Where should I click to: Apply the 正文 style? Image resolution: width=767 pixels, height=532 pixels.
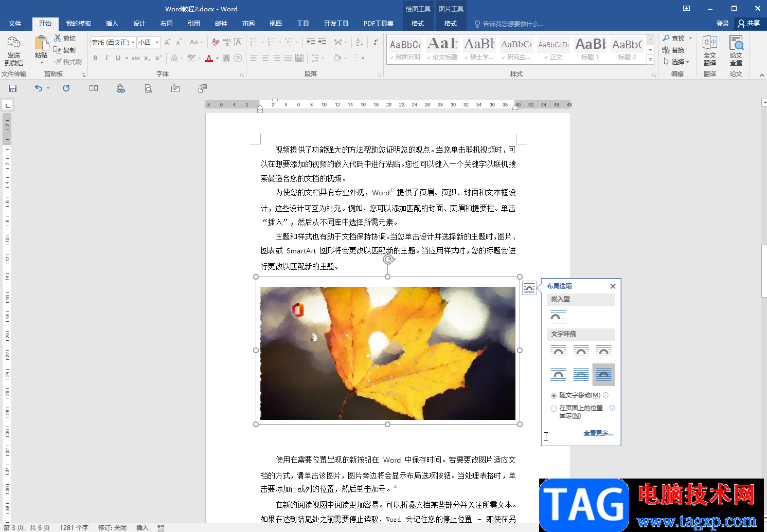(554, 49)
